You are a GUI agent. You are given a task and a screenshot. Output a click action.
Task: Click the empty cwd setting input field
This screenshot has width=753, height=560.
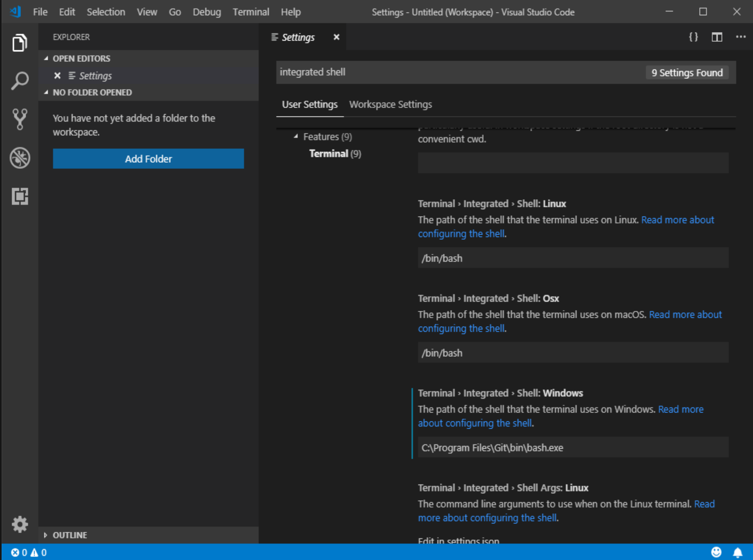(x=573, y=163)
